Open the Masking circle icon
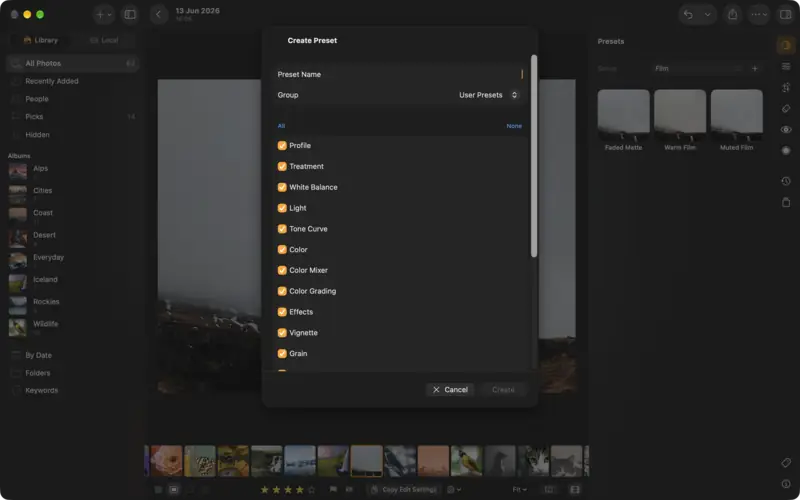The height and width of the screenshot is (500, 800). (786, 151)
